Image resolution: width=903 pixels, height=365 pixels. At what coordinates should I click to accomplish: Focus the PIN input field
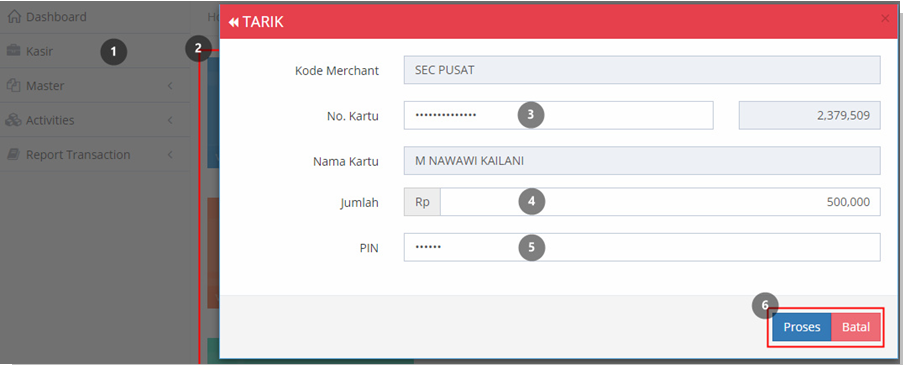[x=642, y=247]
